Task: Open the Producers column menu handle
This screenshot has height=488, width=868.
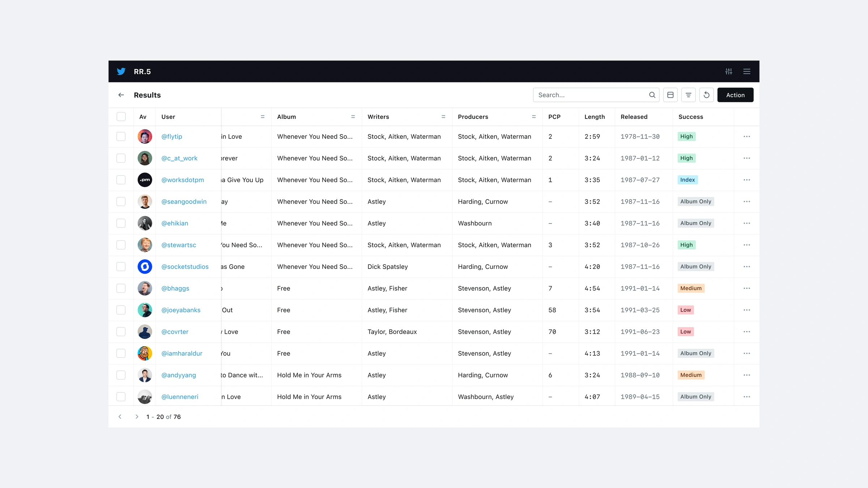Action: (x=533, y=116)
